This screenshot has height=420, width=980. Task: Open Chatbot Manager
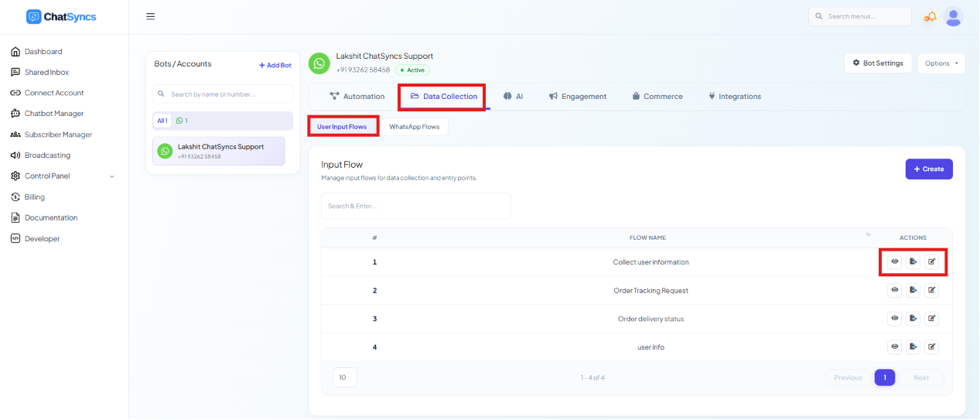click(x=53, y=114)
